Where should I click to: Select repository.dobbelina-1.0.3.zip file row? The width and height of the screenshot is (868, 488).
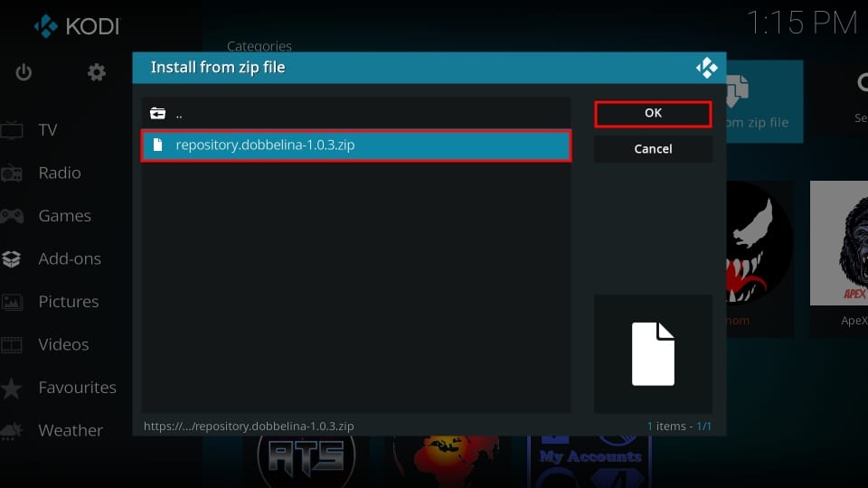[356, 145]
